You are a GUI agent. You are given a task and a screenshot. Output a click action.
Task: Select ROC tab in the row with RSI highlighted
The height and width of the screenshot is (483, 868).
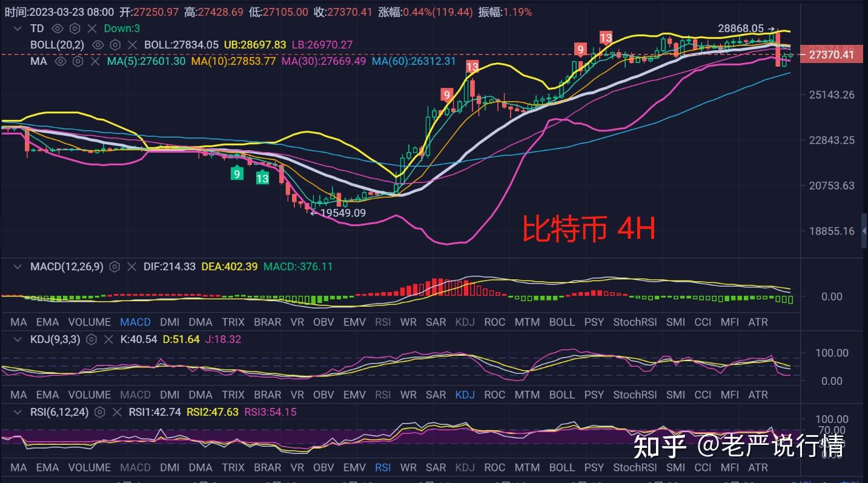pos(495,467)
